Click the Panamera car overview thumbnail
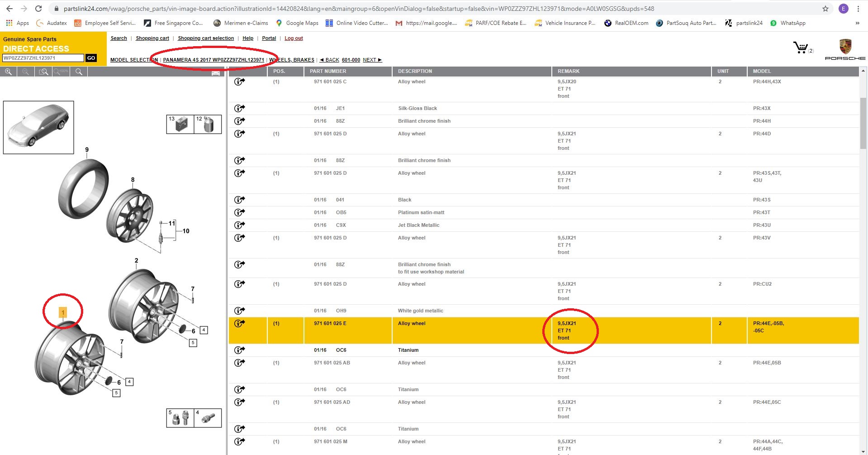868x455 pixels. [38, 127]
